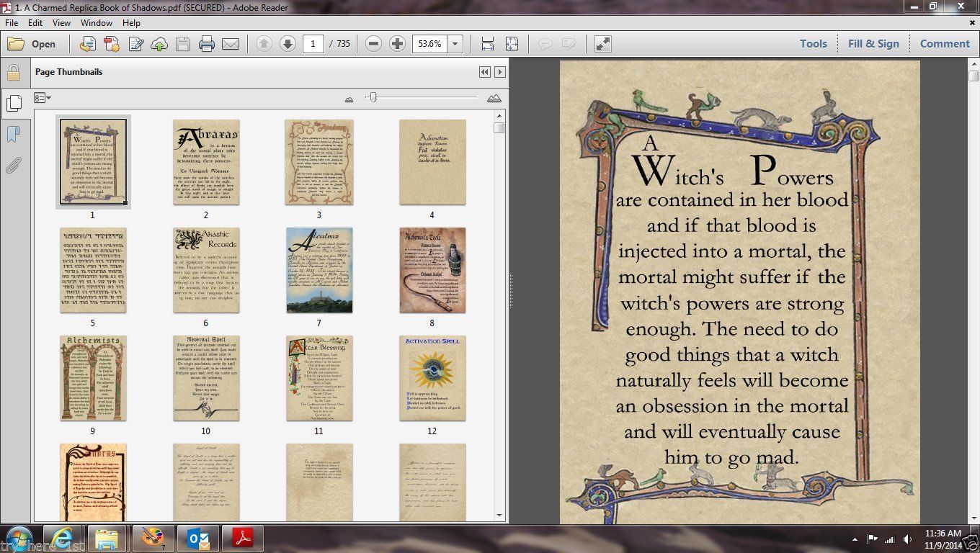Open the thumbnails options dropdown menu

[43, 98]
